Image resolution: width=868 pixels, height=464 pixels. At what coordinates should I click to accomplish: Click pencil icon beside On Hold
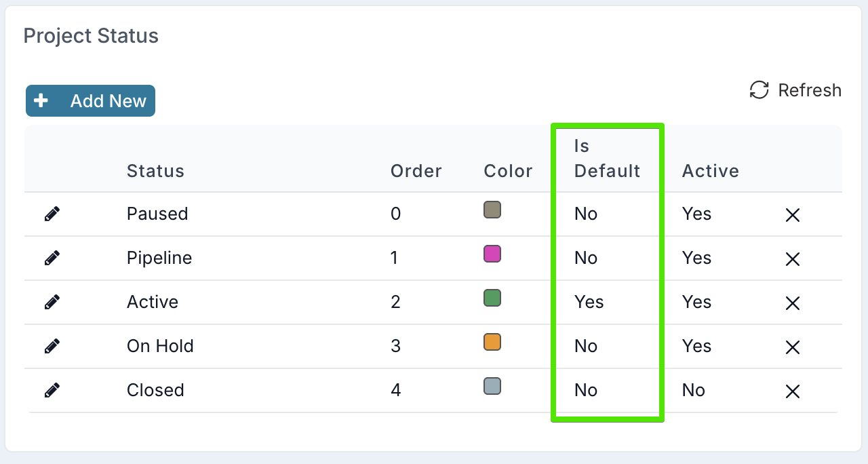[x=52, y=347]
